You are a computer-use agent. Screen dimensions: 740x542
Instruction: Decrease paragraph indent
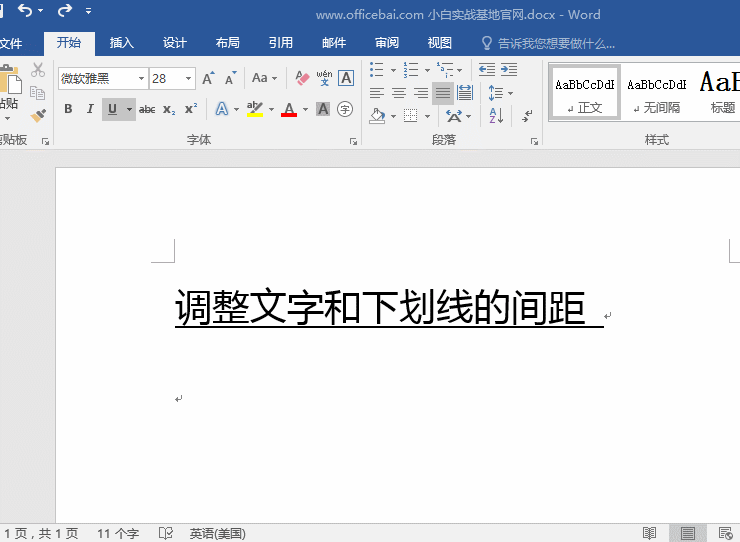pos(487,69)
